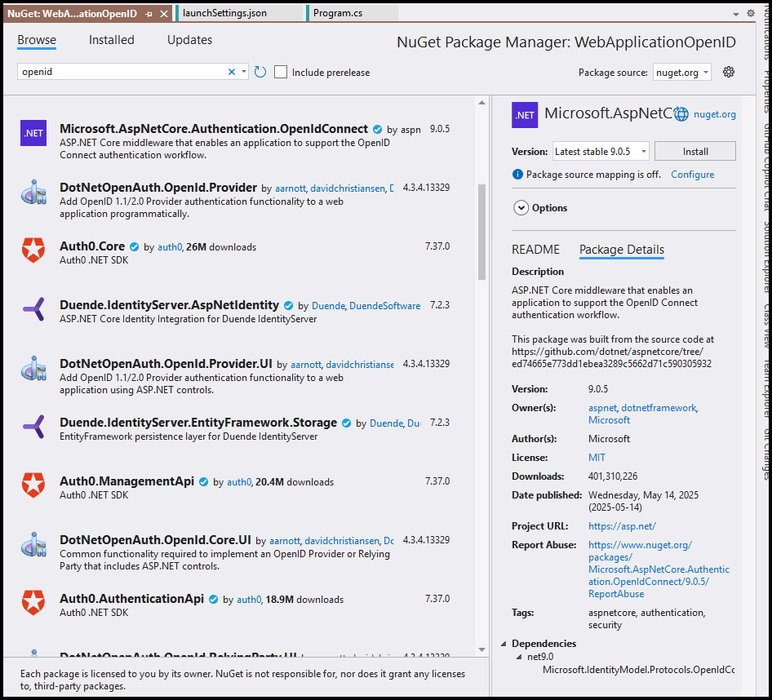Click the Duende.IdentityServer.AspNetIdentity package icon
Screen dimensions: 772x700
pyautogui.click(x=33, y=309)
